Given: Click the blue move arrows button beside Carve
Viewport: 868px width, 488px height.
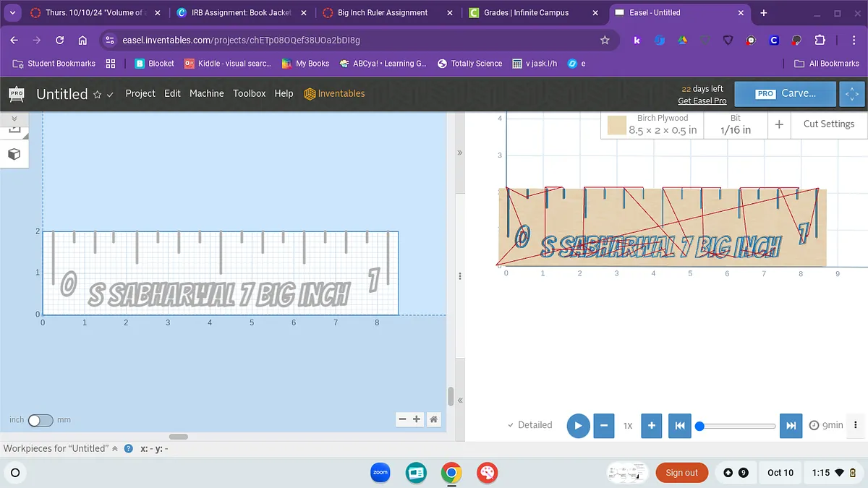Looking at the screenshot, I should [x=852, y=94].
